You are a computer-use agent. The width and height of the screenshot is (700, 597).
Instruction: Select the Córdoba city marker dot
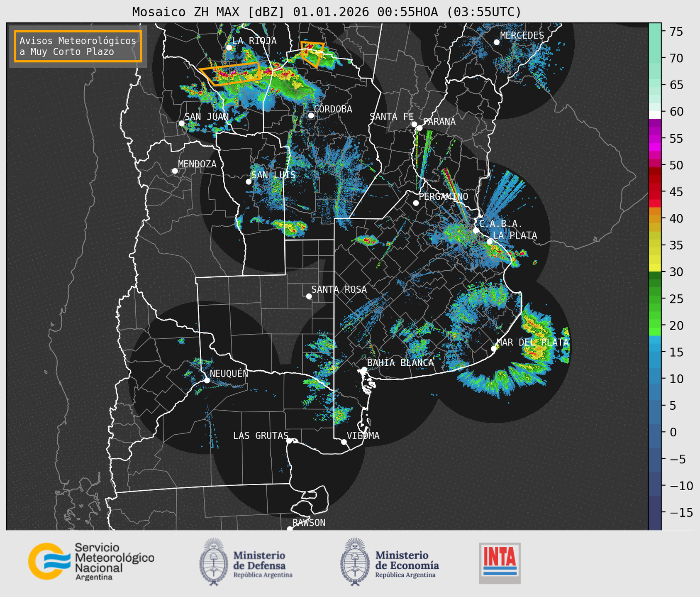(311, 115)
